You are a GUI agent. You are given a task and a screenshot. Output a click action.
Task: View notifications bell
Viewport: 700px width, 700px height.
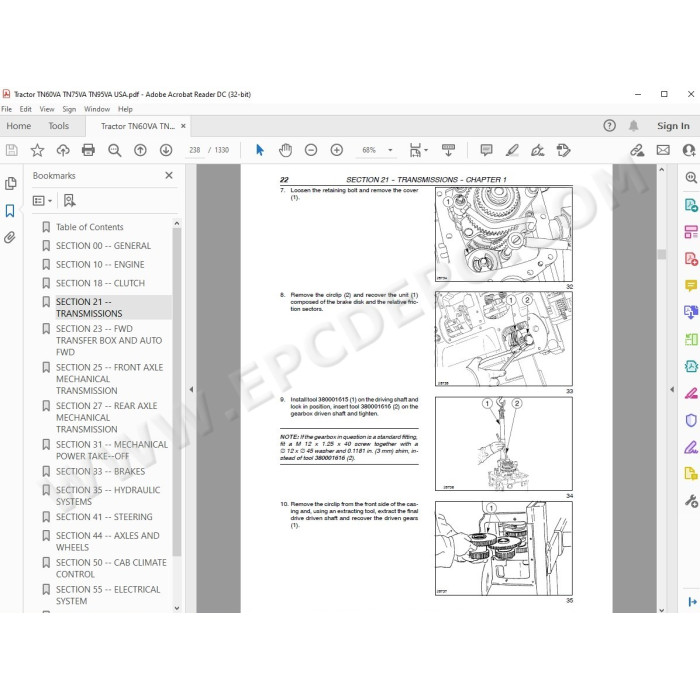(x=633, y=126)
